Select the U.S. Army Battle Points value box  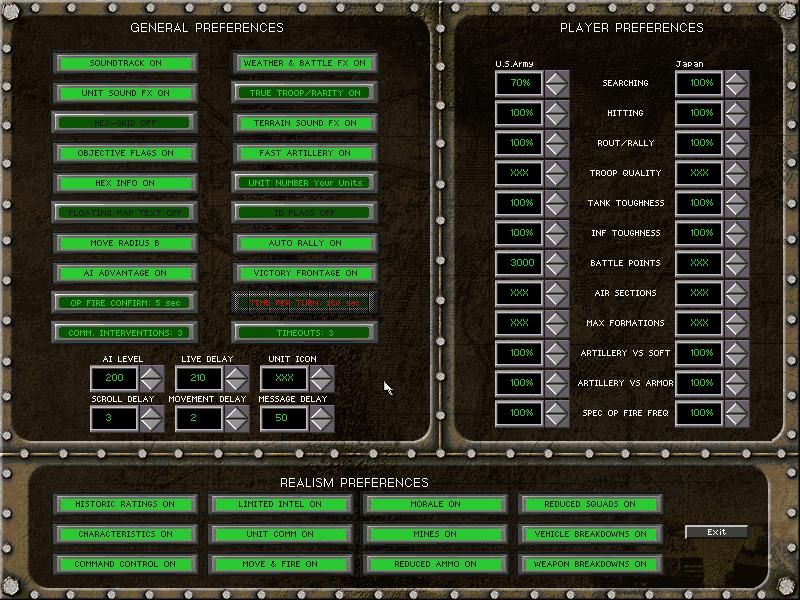click(x=520, y=263)
